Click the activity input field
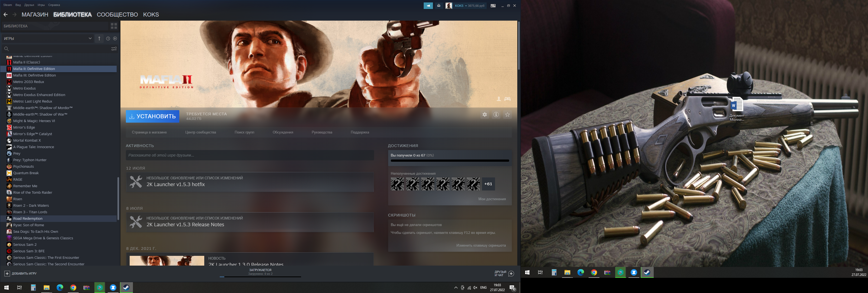868x293 pixels. pyautogui.click(x=250, y=155)
